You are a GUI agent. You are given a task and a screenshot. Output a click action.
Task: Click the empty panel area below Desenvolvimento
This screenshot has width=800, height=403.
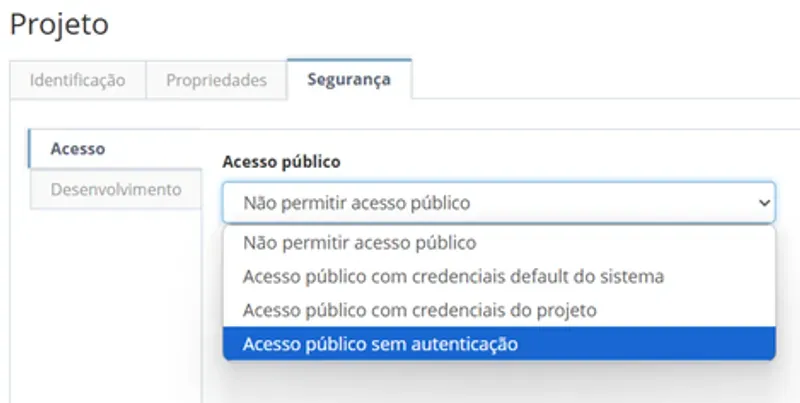(106, 306)
